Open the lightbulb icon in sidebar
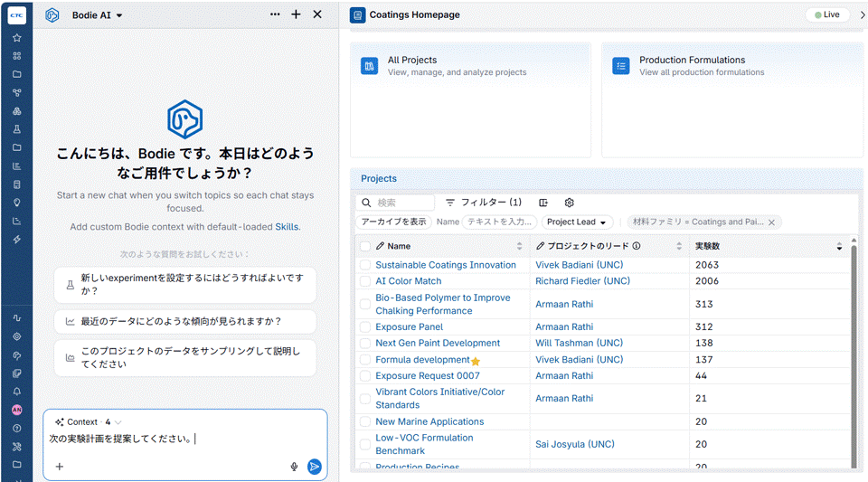The image size is (868, 482). coord(16,203)
